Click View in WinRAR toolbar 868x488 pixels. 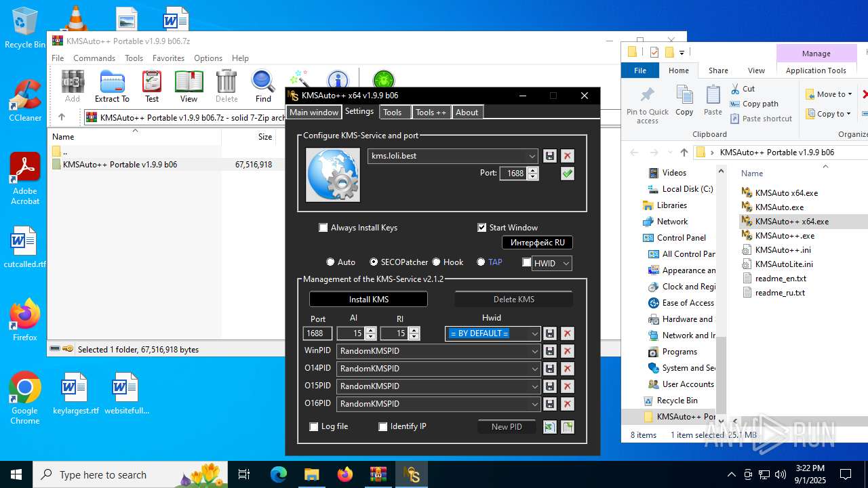(x=189, y=87)
